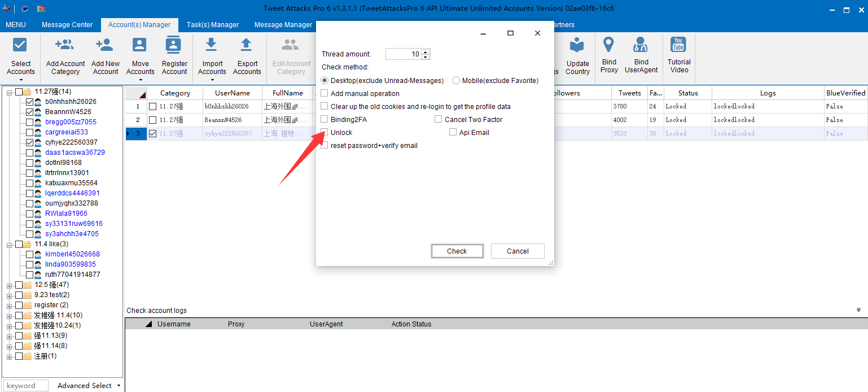Screen dimensions: 868x392
Task: Tick reset password+verify email checkbox
Action: pos(325,145)
